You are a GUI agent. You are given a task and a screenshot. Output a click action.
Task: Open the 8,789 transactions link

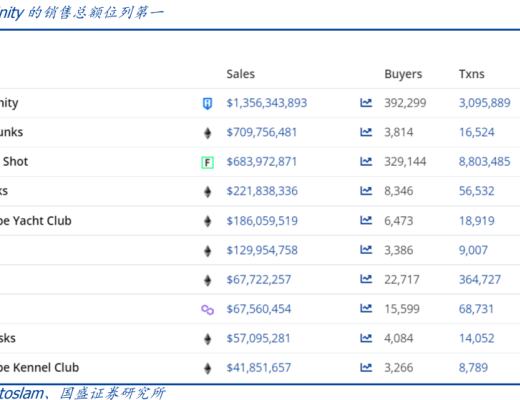coord(473,368)
